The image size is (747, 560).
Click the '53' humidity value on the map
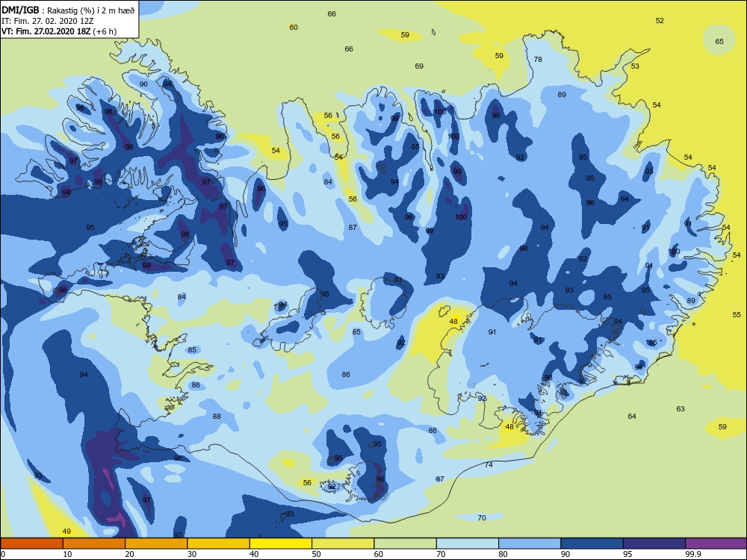[x=635, y=66]
